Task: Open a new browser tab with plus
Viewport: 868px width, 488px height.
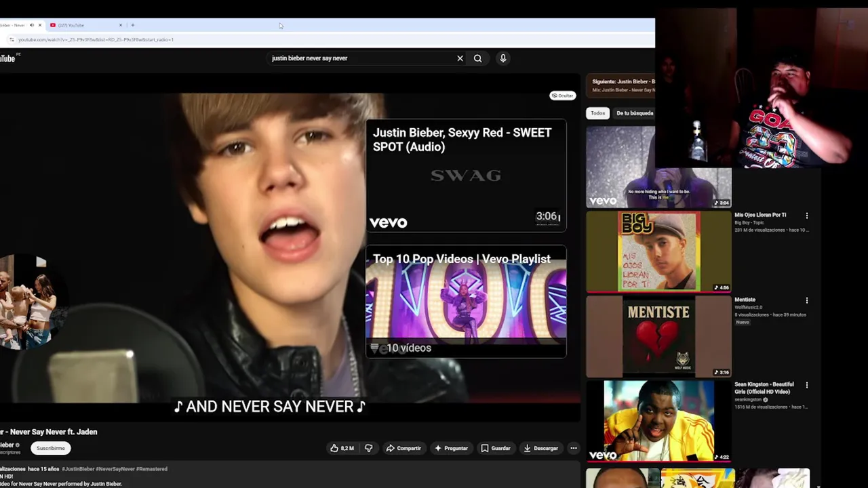Action: pos(133,25)
